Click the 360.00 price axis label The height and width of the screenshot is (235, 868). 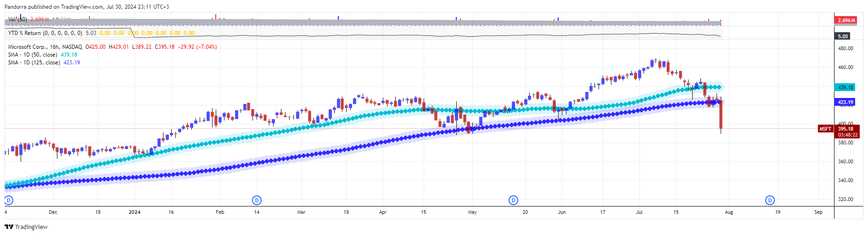pyautogui.click(x=846, y=161)
